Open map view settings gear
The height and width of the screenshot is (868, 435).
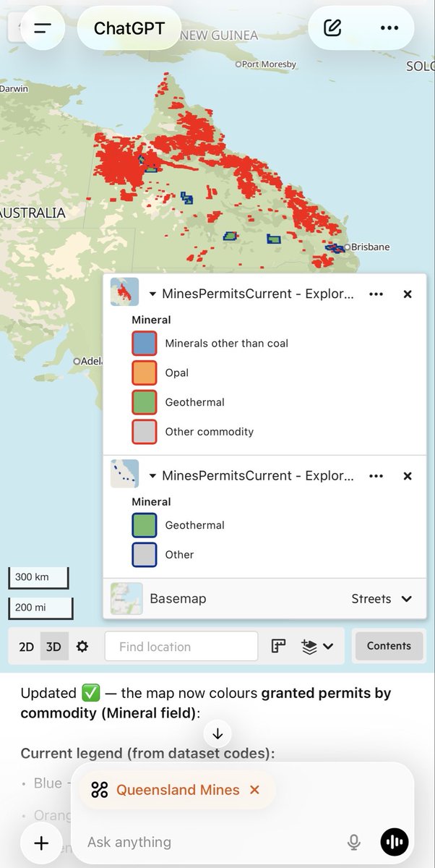[82, 647]
